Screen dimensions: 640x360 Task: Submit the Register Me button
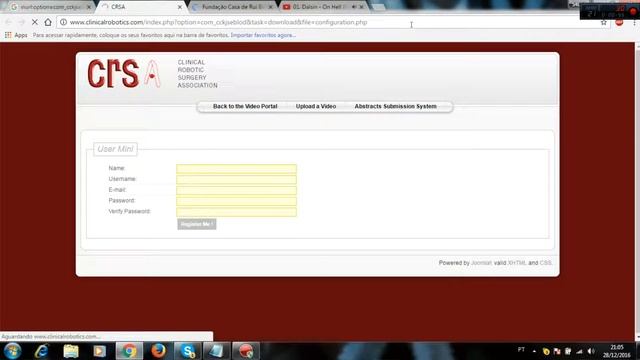(197, 224)
